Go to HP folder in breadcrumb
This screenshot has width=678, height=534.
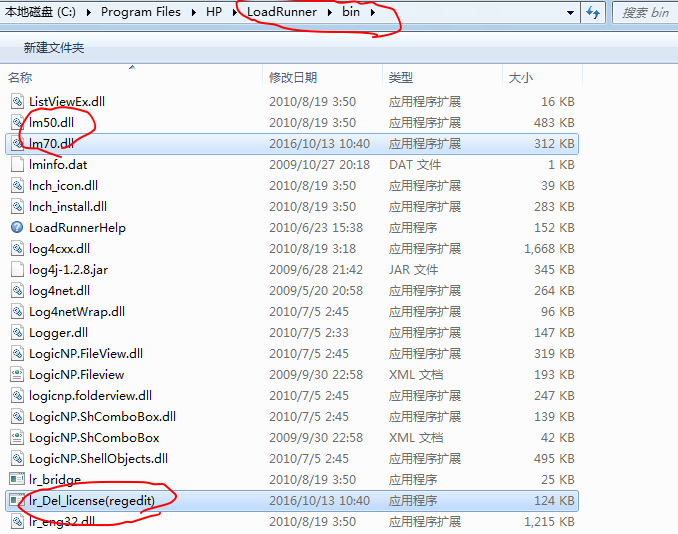click(x=214, y=12)
